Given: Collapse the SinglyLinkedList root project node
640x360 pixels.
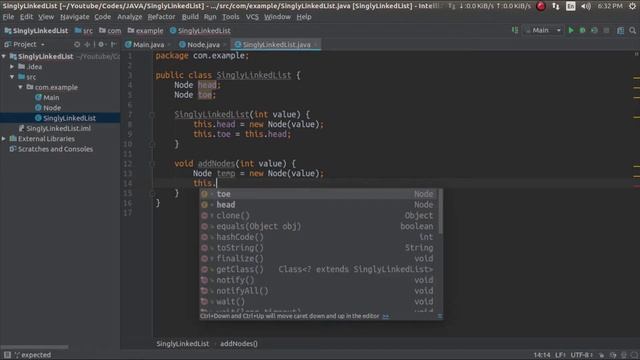Looking at the screenshot, I should pyautogui.click(x=4, y=56).
